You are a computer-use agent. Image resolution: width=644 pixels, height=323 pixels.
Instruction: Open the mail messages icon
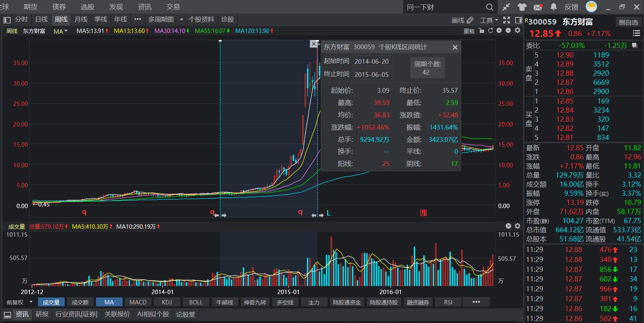click(538, 7)
